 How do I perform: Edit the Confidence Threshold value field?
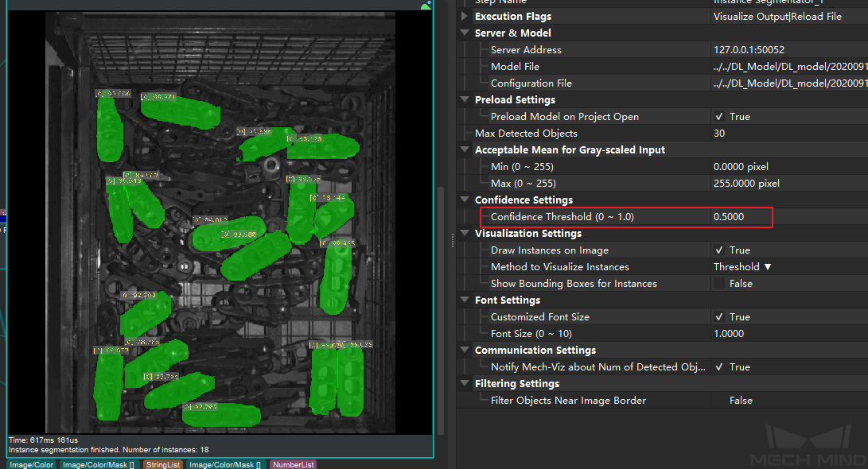pyautogui.click(x=740, y=217)
